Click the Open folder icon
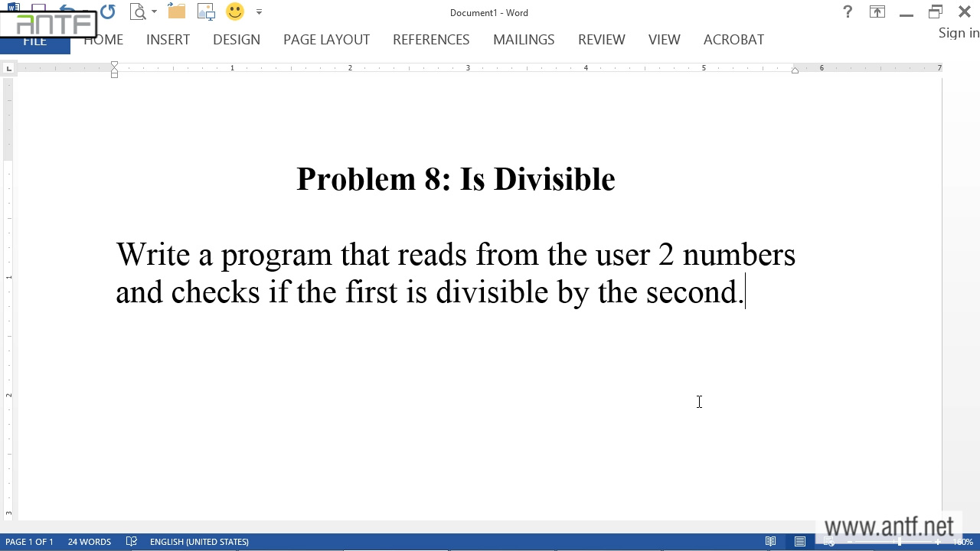Screen dimensions: 980x551 coord(177,11)
